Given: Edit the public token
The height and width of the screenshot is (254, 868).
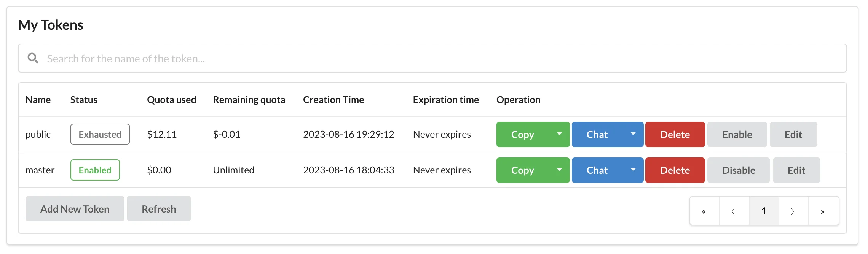Looking at the screenshot, I should pos(793,135).
